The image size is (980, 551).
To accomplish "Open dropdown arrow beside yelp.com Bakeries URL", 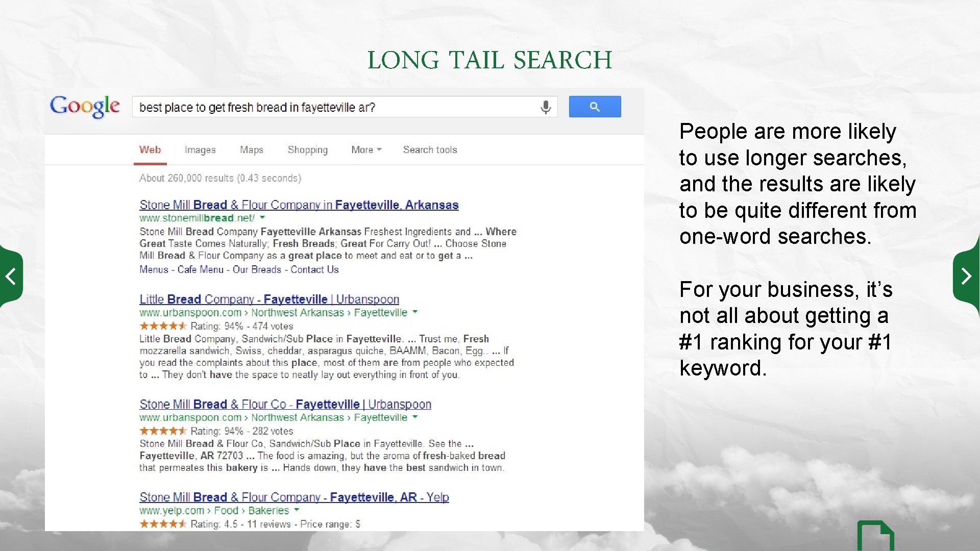I will point(297,510).
